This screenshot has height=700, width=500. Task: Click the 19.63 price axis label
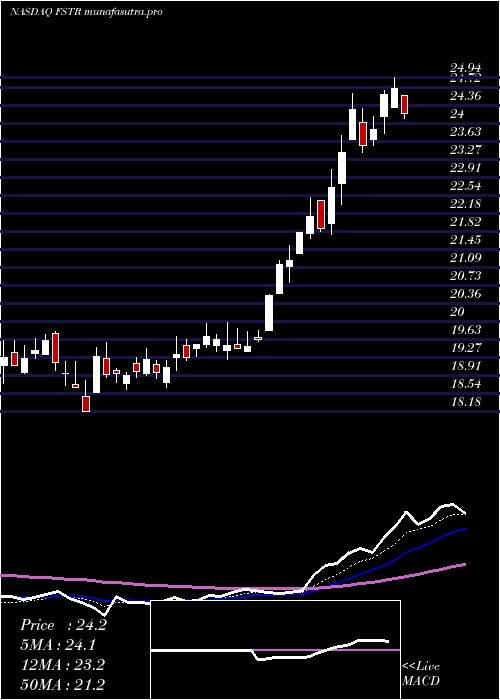pyautogui.click(x=465, y=330)
